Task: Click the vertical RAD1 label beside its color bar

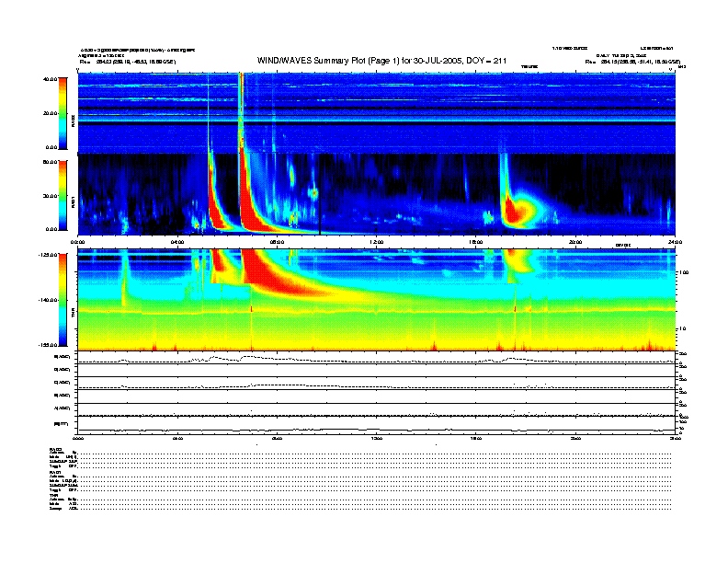Action: (x=73, y=201)
